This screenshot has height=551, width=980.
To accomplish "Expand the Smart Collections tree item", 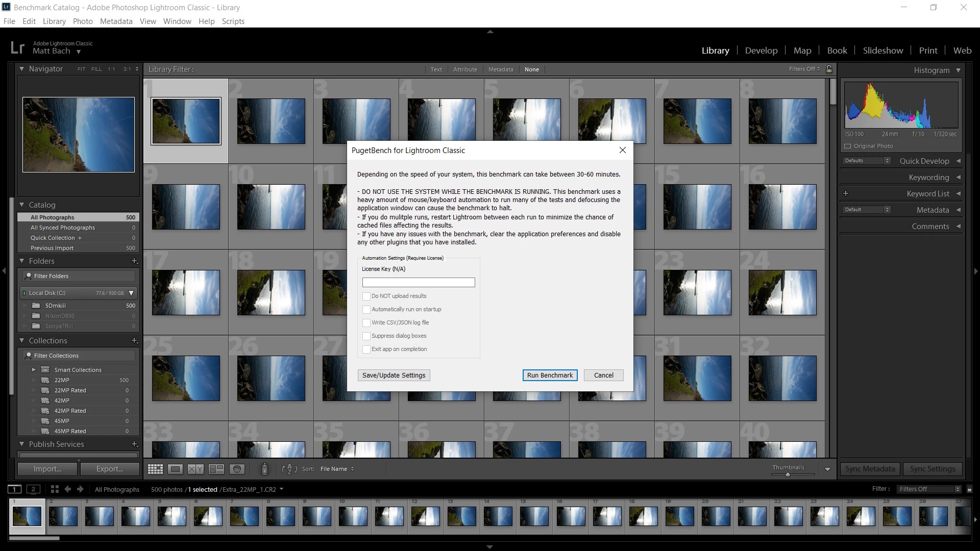I will pos(34,370).
